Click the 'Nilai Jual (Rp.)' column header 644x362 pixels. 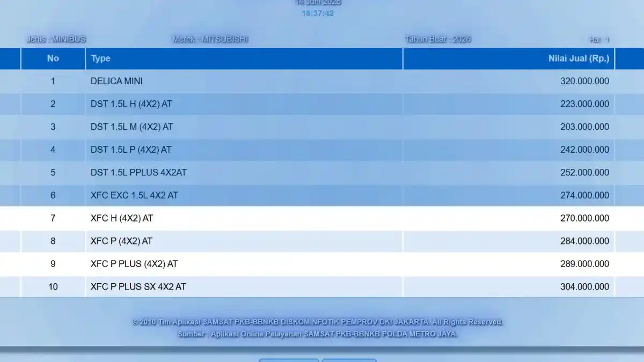click(x=509, y=58)
